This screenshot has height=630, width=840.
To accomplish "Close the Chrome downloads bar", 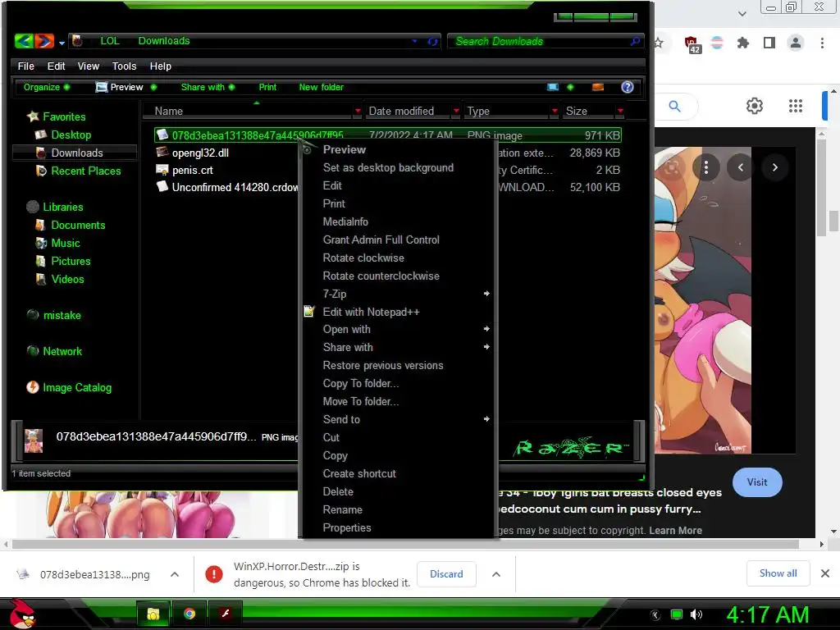I will [x=825, y=573].
